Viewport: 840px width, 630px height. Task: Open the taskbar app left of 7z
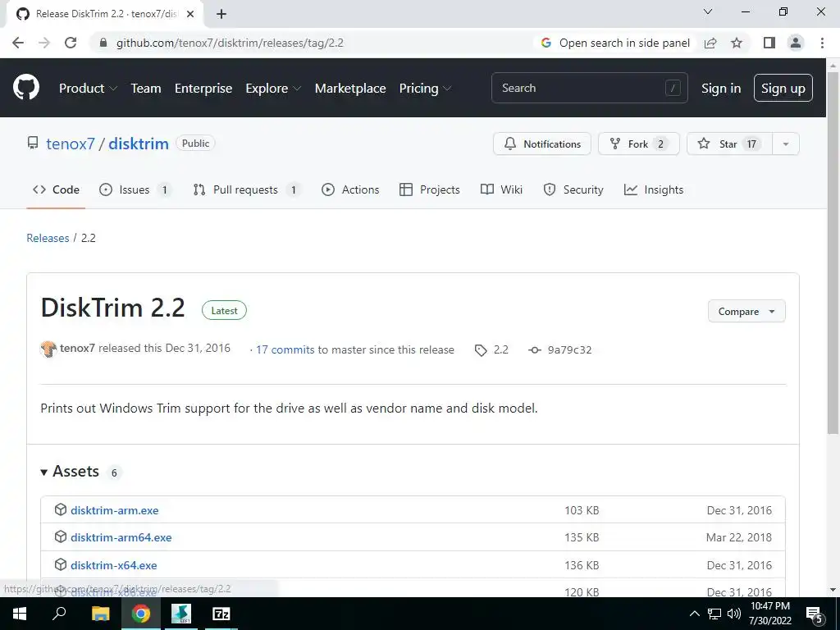pyautogui.click(x=181, y=614)
